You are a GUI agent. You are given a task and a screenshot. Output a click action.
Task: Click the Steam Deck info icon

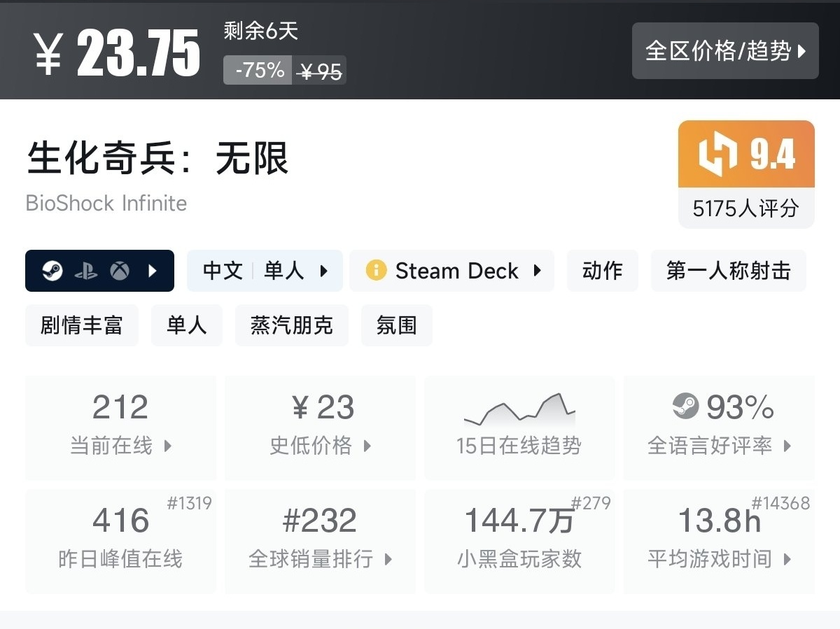376,271
